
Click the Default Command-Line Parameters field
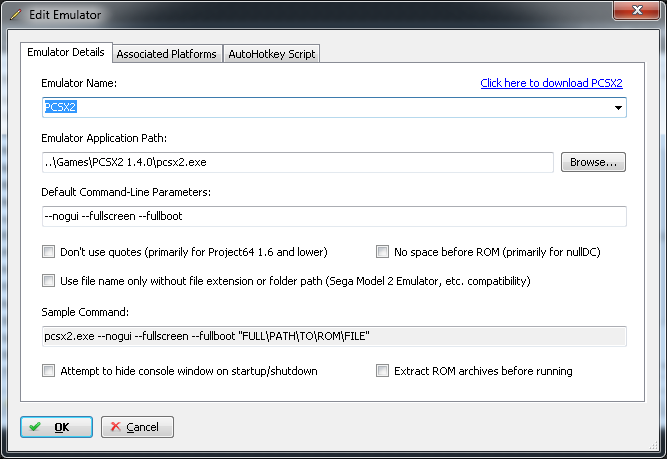[x=334, y=216]
